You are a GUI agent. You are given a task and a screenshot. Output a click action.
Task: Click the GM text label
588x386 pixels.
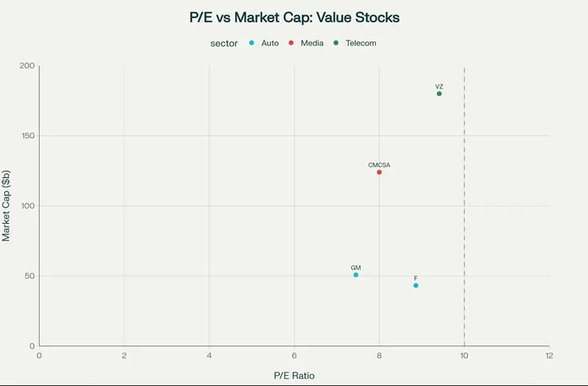pos(355,268)
